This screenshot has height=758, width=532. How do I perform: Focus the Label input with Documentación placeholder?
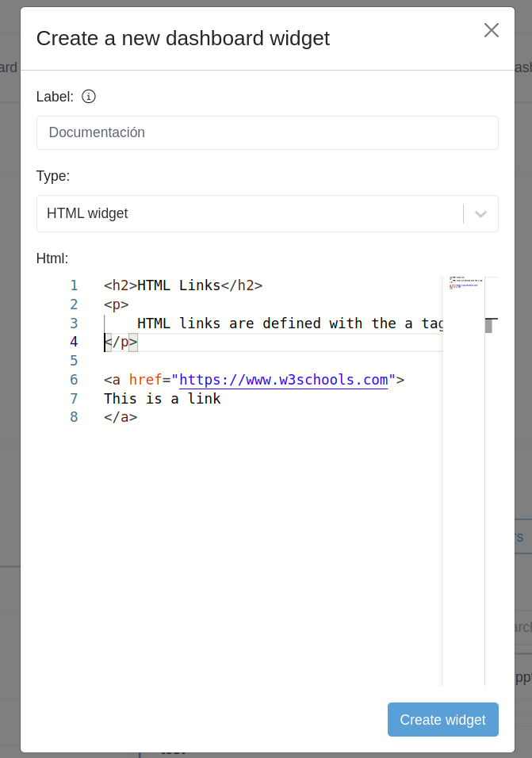click(x=267, y=132)
